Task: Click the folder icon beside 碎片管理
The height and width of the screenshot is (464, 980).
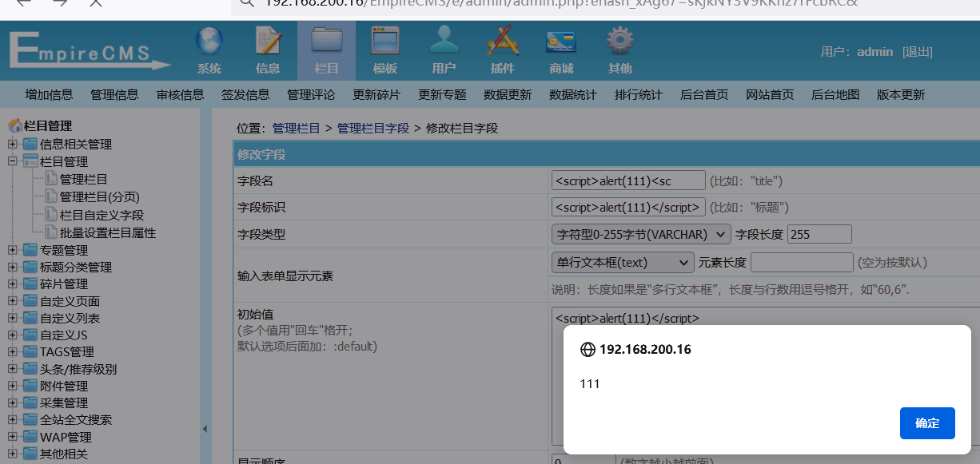Action: click(x=30, y=284)
